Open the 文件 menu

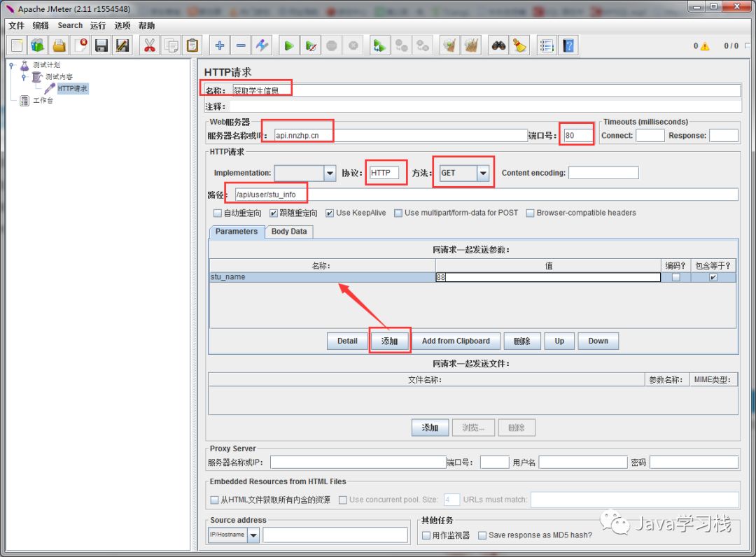(16, 25)
